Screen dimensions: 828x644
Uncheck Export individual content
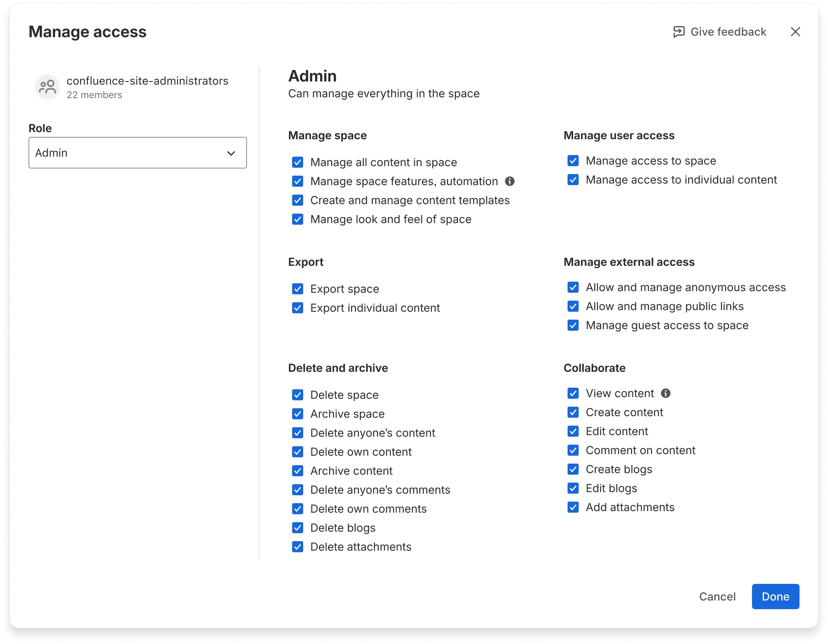click(298, 308)
